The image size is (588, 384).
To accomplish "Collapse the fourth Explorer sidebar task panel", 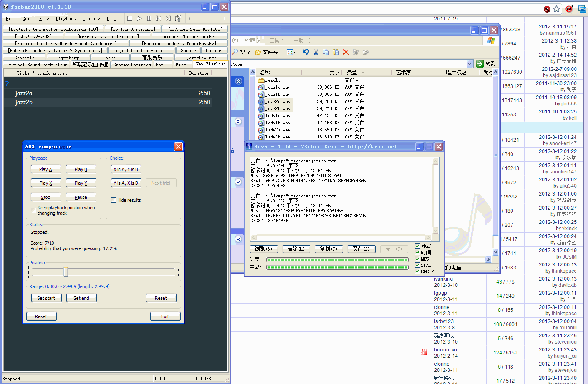I will pos(238,239).
